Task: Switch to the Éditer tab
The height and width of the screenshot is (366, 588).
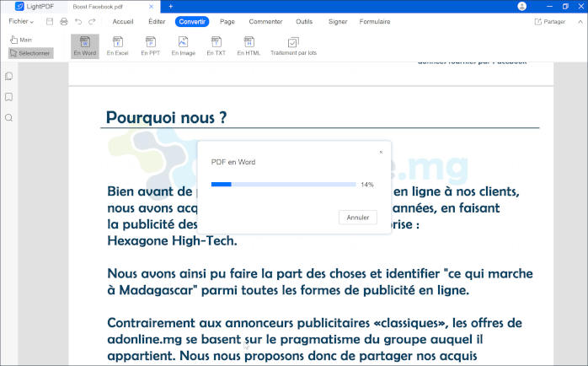Action: pyautogui.click(x=157, y=21)
